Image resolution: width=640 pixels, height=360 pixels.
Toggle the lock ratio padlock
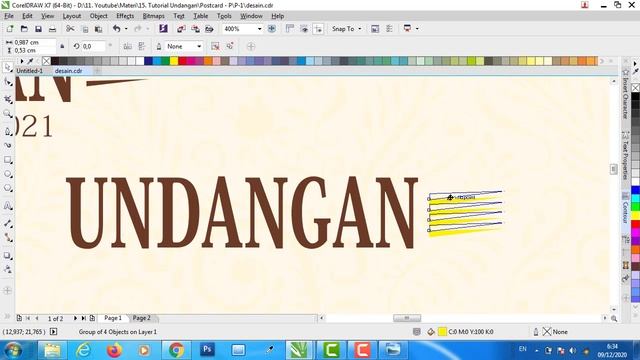coord(62,47)
